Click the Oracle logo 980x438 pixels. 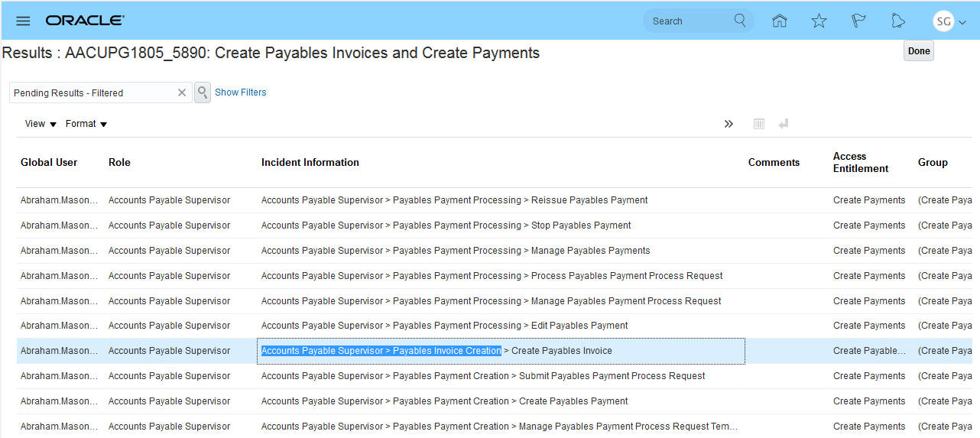point(85,21)
